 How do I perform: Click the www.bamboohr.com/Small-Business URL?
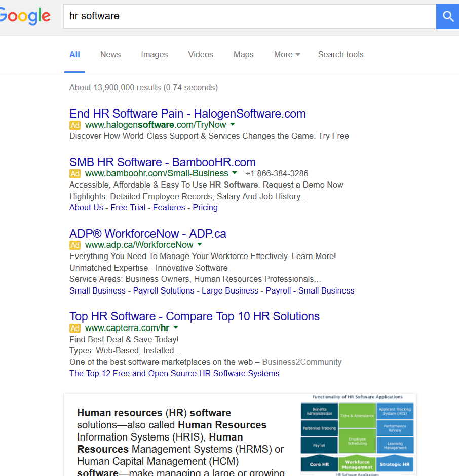point(157,173)
